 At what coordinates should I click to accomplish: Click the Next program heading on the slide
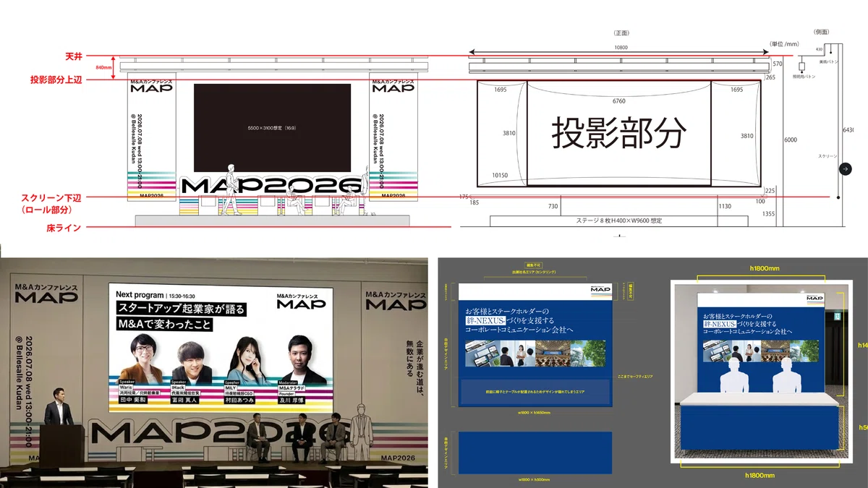point(140,294)
